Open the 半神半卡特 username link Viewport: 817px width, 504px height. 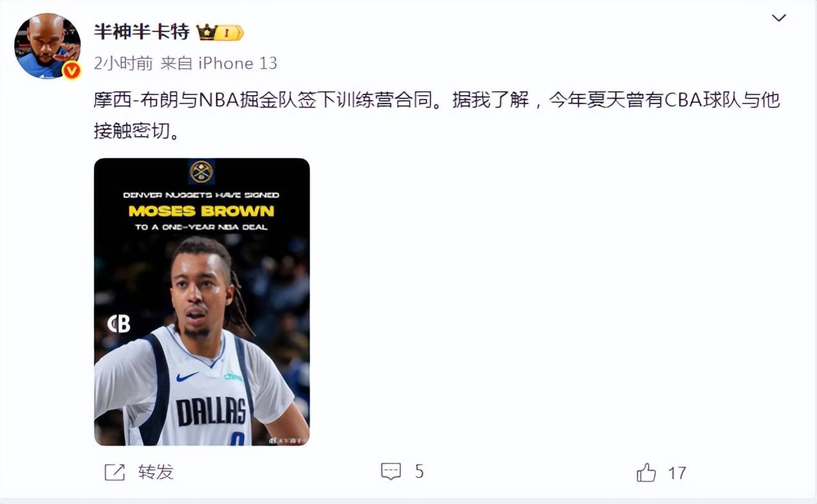pos(142,32)
